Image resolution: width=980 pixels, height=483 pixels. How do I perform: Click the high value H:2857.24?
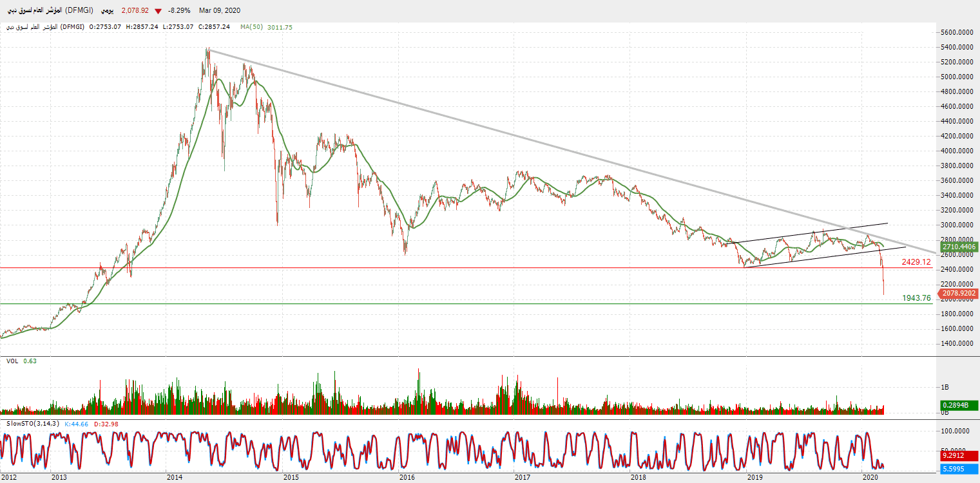142,27
